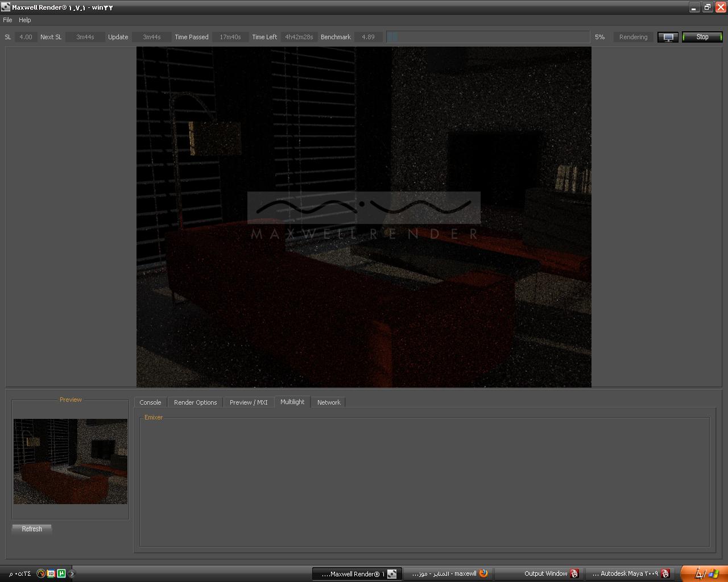728x582 pixels.
Task: Click the monitor display icon button
Action: (x=668, y=38)
